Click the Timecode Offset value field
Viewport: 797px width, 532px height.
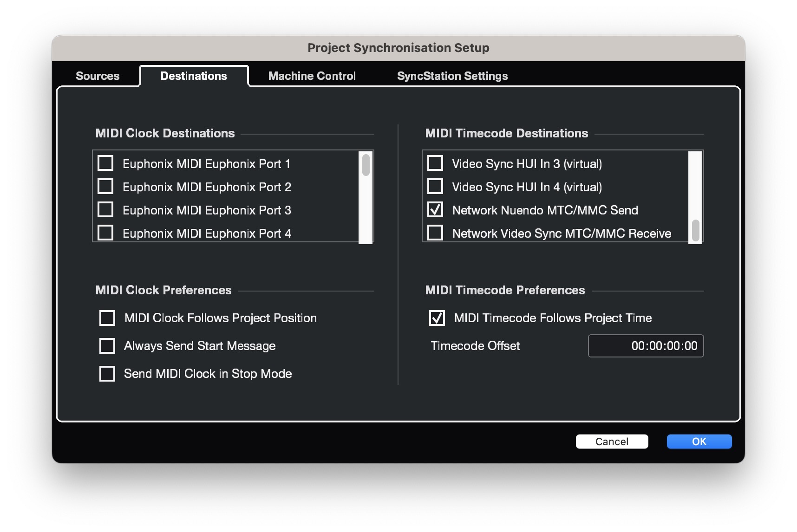point(646,346)
